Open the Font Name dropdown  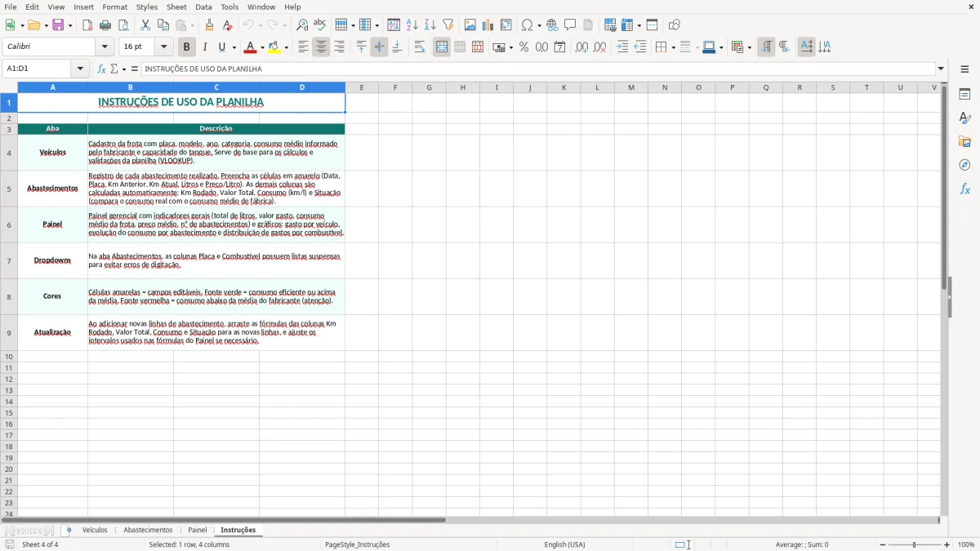(105, 47)
